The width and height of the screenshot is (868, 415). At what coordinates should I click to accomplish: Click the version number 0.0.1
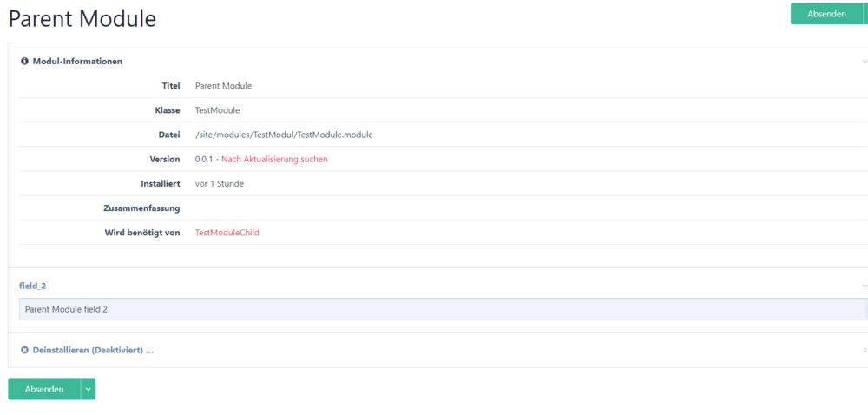coord(204,160)
